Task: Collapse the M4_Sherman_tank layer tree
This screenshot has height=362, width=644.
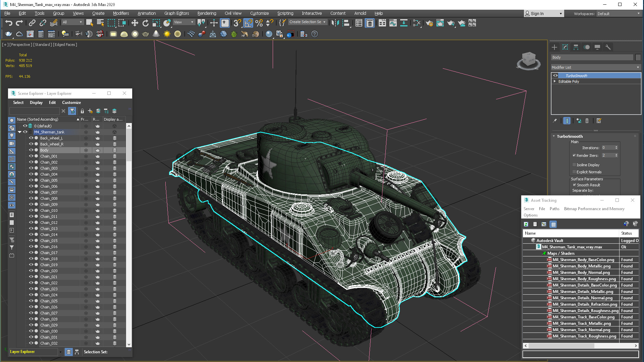Action: pos(20,132)
